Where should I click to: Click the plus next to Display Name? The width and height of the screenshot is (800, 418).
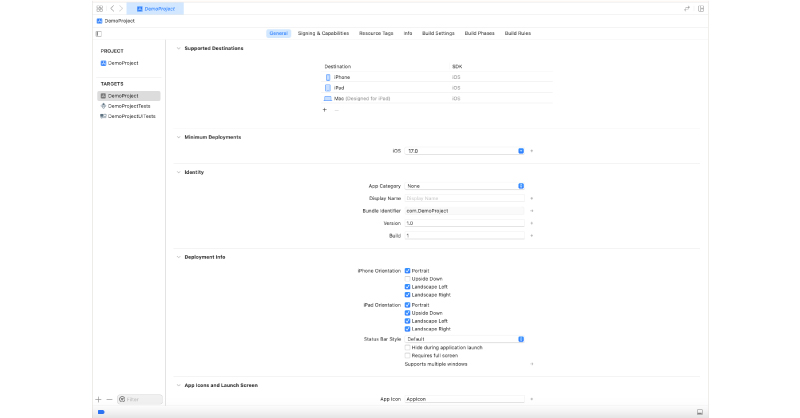point(532,198)
